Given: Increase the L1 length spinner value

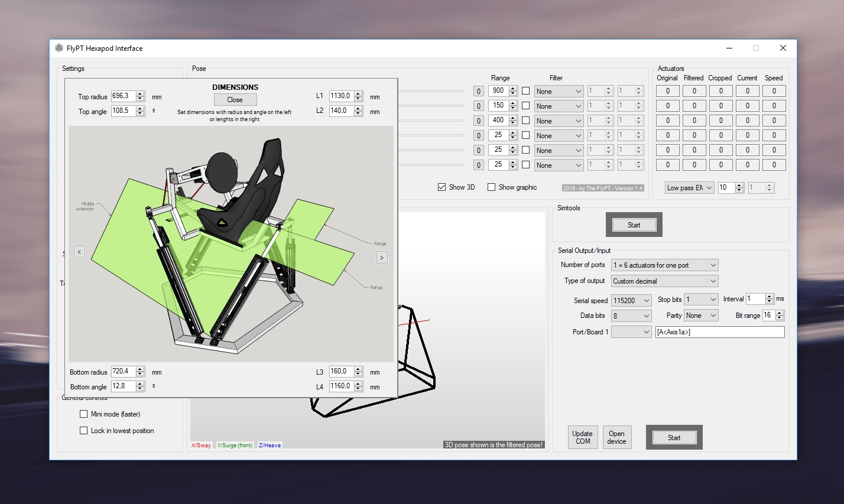Looking at the screenshot, I should [358, 93].
